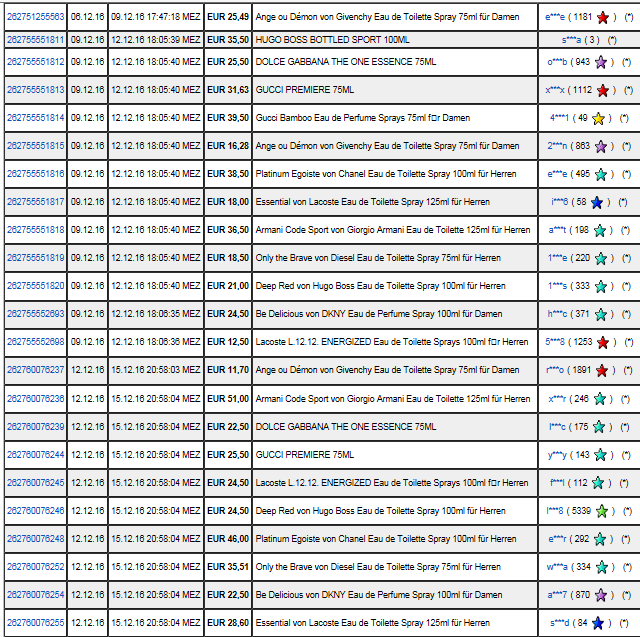Select DOLCE GABBANA title priced EUR 22,50

pyautogui.click(x=346, y=426)
